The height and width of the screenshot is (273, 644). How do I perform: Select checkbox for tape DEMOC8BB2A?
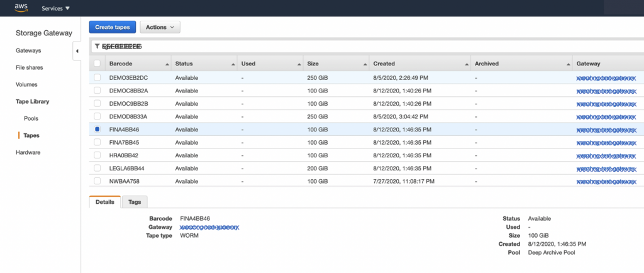point(97,91)
